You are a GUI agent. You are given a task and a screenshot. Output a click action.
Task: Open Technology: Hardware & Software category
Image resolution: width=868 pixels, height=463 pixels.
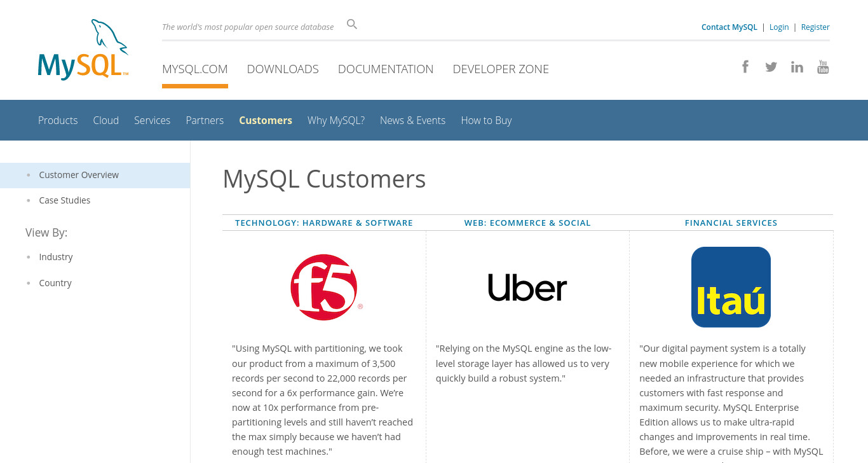click(x=324, y=223)
